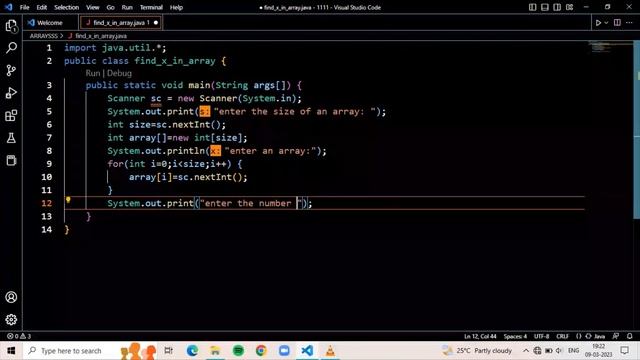Open Google Chrome from taskbar
640x360 pixels.
tap(261, 351)
